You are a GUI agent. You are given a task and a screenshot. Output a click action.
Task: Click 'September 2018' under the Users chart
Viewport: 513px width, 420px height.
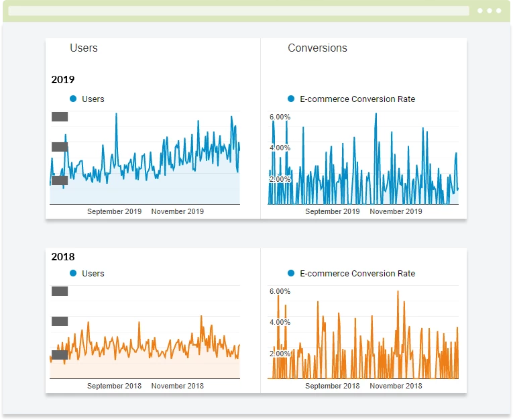(x=114, y=386)
